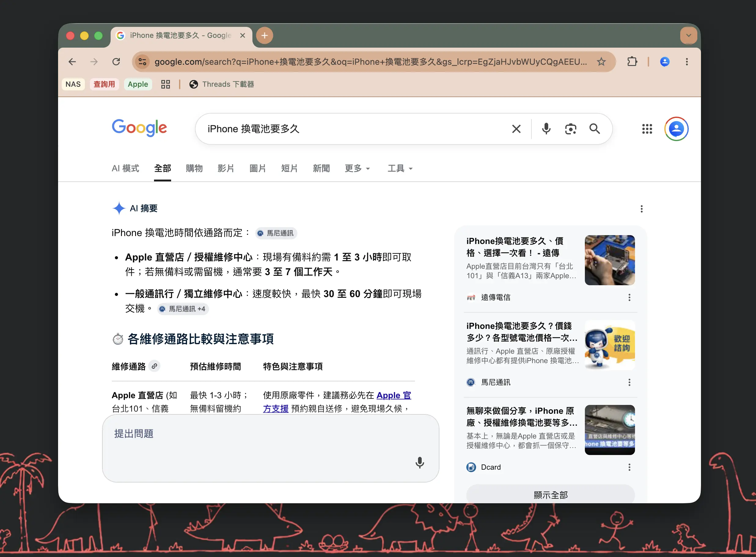Viewport: 756px width, 557px height.
Task: Open the Chrome extensions puzzle icon
Action: tap(632, 62)
